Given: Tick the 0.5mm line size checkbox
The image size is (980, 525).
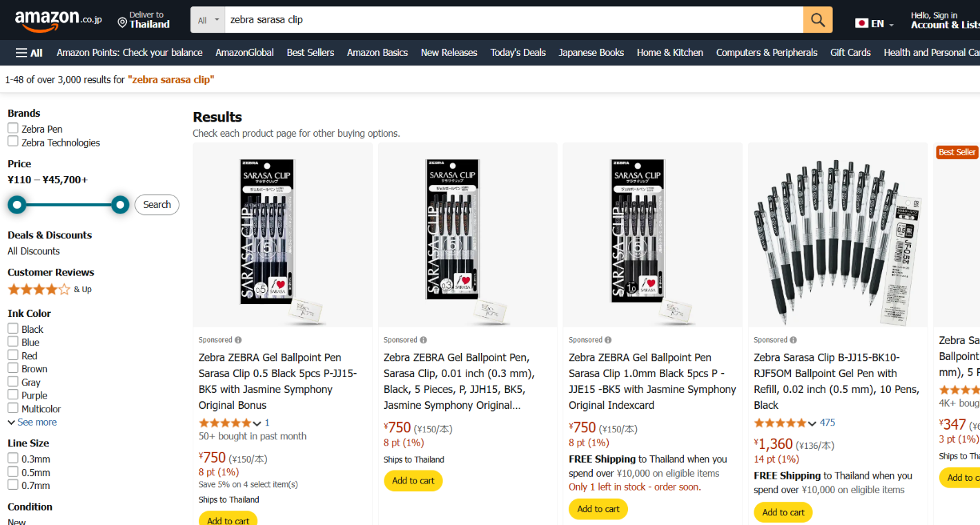Looking at the screenshot, I should [13, 472].
